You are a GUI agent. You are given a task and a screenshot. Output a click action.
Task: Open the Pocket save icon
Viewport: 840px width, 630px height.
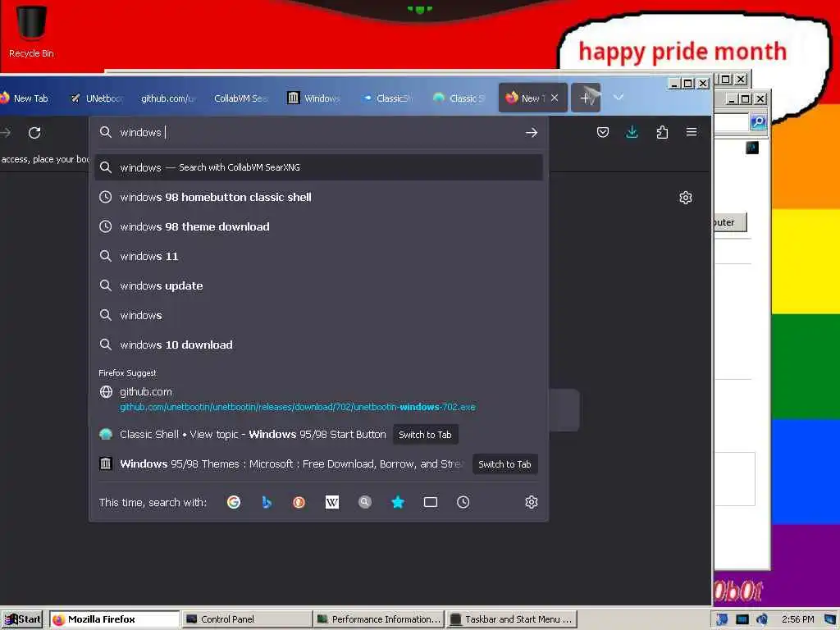pos(603,132)
